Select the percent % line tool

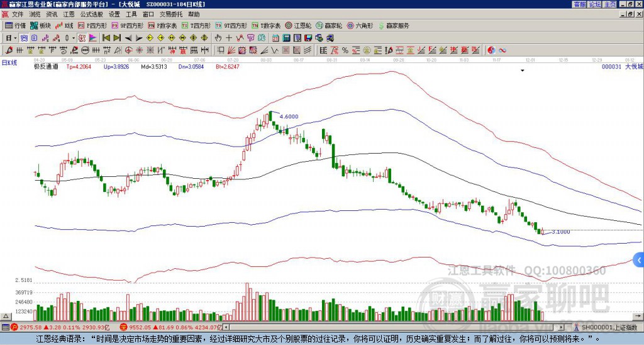point(345,50)
